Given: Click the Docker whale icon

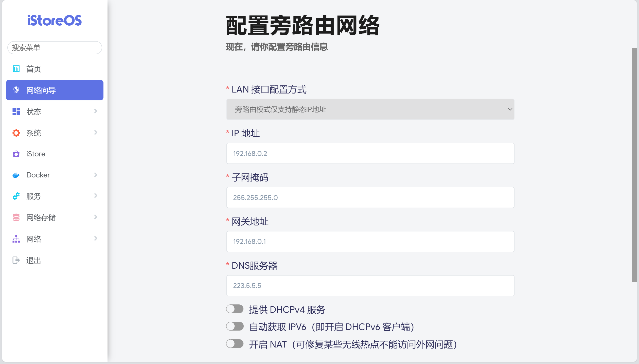Looking at the screenshot, I should (x=16, y=175).
